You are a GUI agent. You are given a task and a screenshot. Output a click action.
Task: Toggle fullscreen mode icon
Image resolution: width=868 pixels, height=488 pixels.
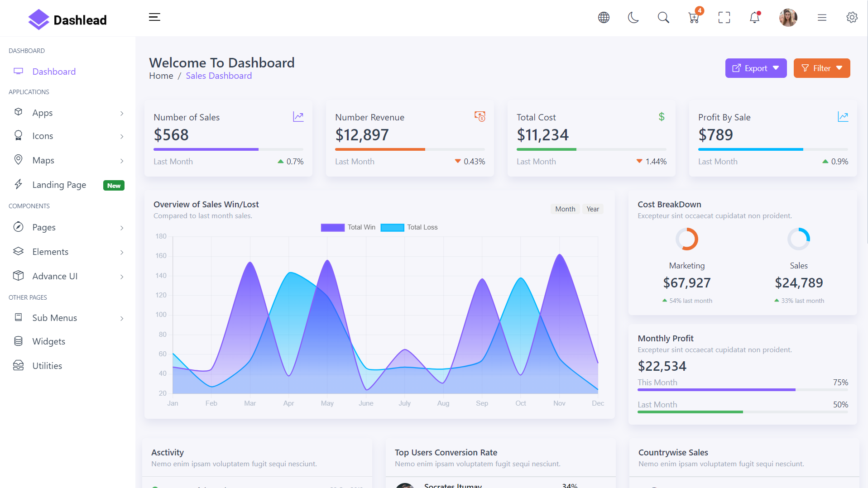(724, 18)
